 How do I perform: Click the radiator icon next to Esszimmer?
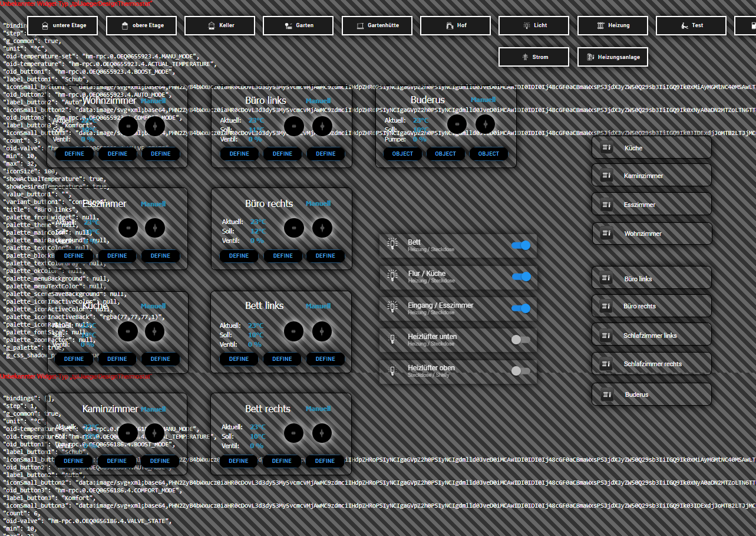pos(606,205)
